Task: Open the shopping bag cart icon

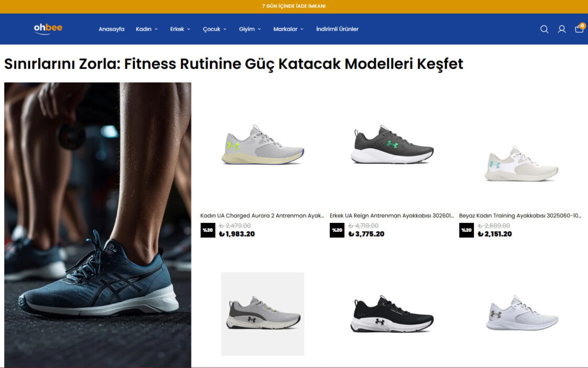Action: pyautogui.click(x=580, y=28)
